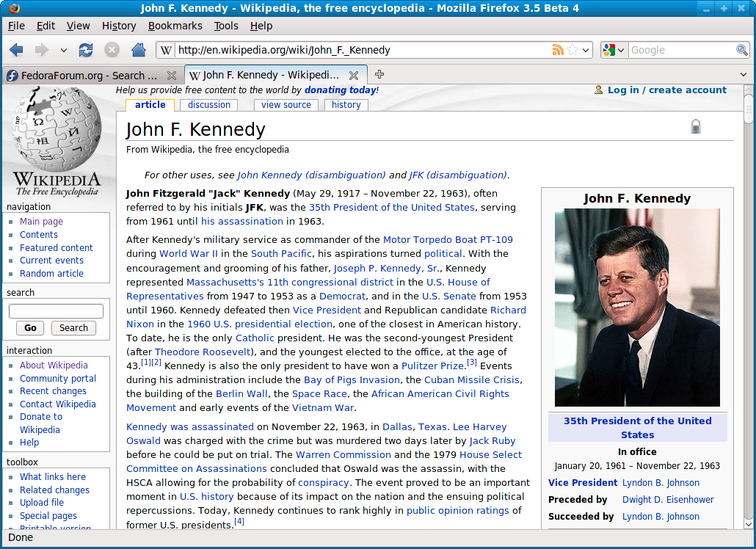
Task: Expand the address bar history dropdown
Action: pos(586,50)
